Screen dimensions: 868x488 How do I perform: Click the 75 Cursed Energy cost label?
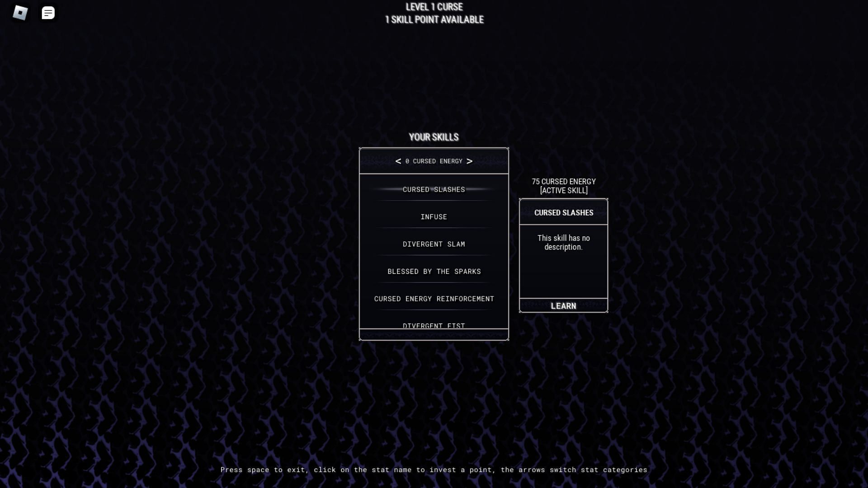(x=563, y=181)
